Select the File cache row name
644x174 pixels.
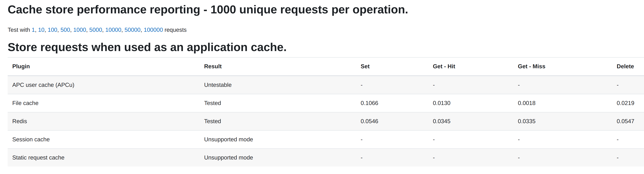[25, 103]
